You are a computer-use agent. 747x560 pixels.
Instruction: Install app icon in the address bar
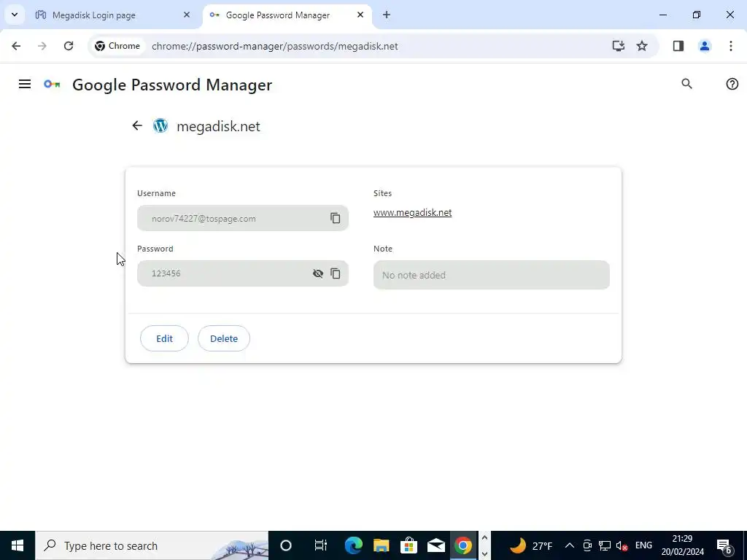click(x=618, y=46)
